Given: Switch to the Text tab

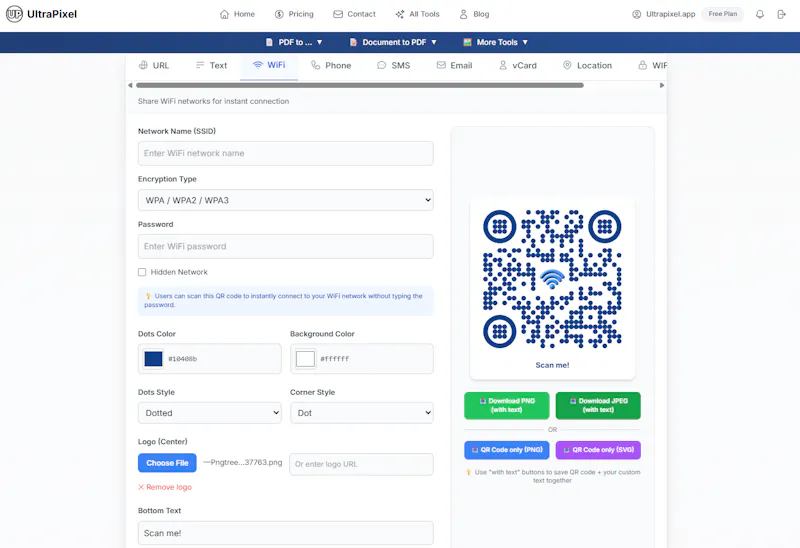Looking at the screenshot, I should 211,65.
